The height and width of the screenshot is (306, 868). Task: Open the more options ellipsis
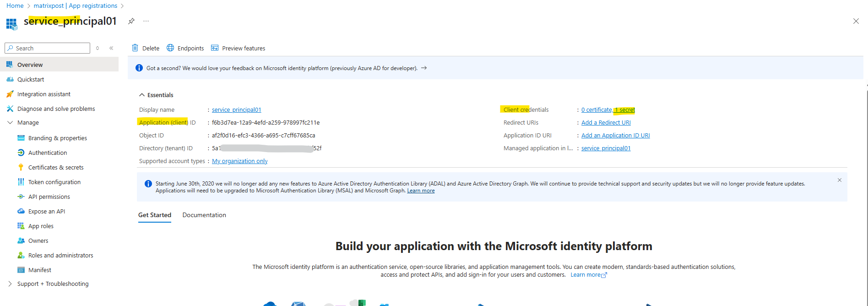tap(146, 21)
